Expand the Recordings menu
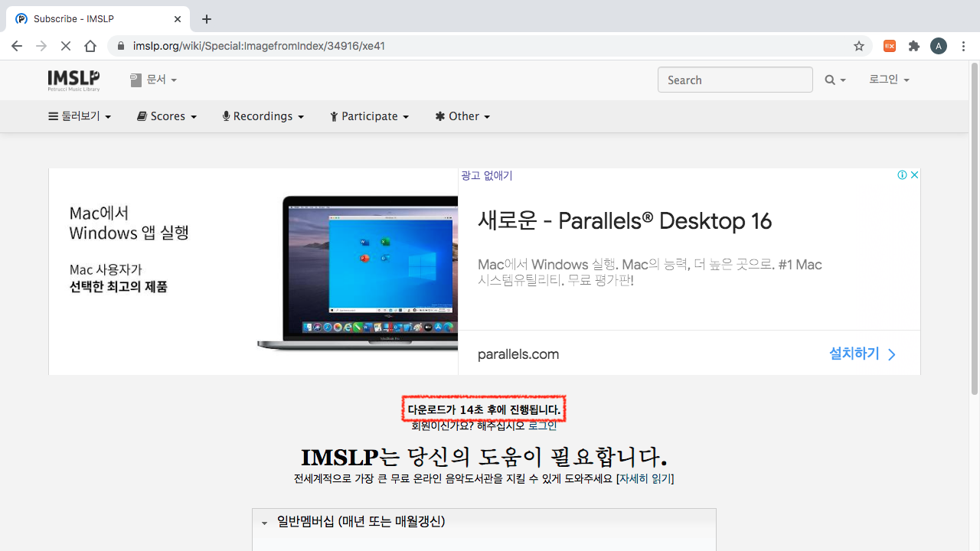 pos(263,116)
